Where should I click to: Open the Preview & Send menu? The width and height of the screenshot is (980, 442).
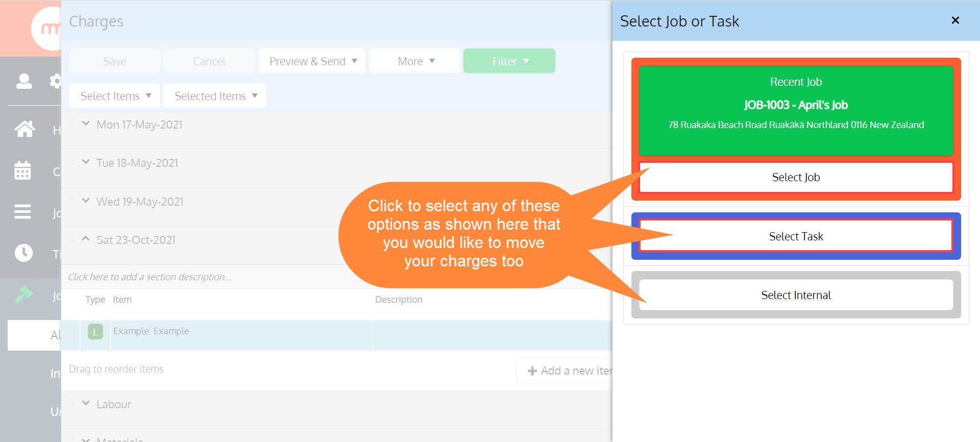312,61
